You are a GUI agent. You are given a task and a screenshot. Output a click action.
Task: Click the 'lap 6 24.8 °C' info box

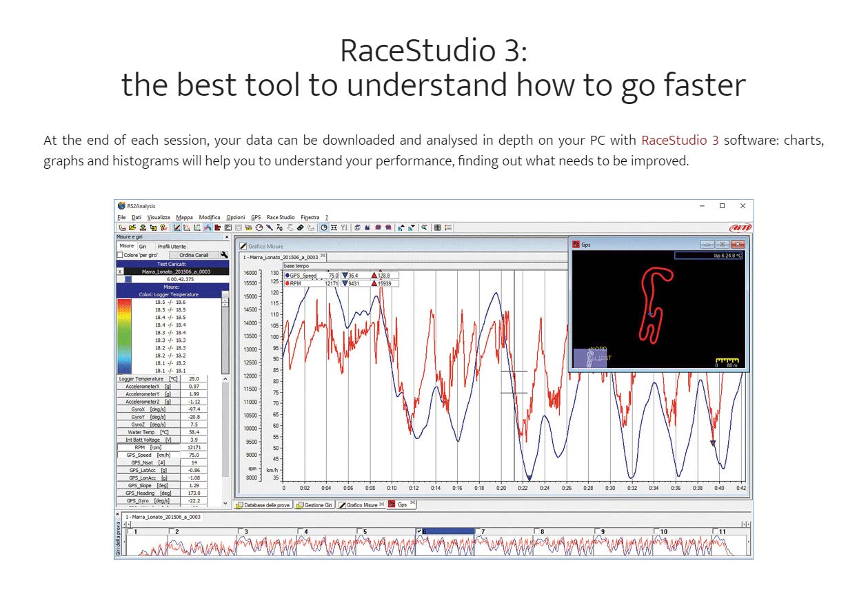coord(707,255)
